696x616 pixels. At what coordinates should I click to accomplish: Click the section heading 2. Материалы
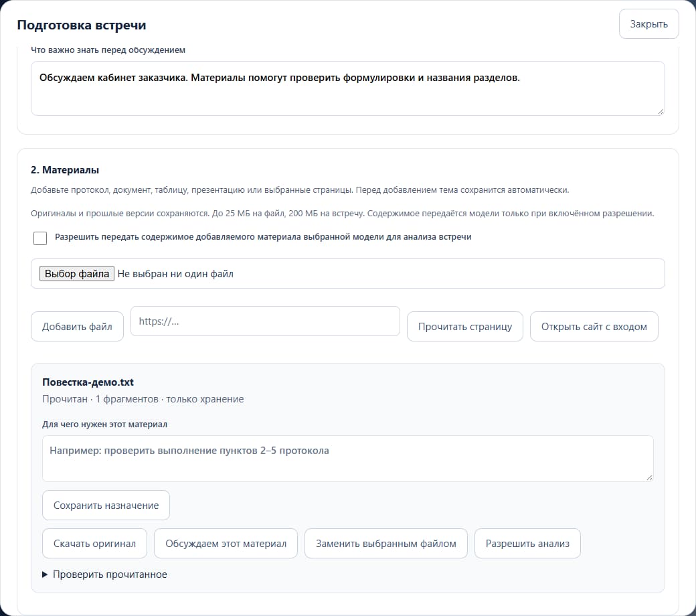click(x=65, y=170)
